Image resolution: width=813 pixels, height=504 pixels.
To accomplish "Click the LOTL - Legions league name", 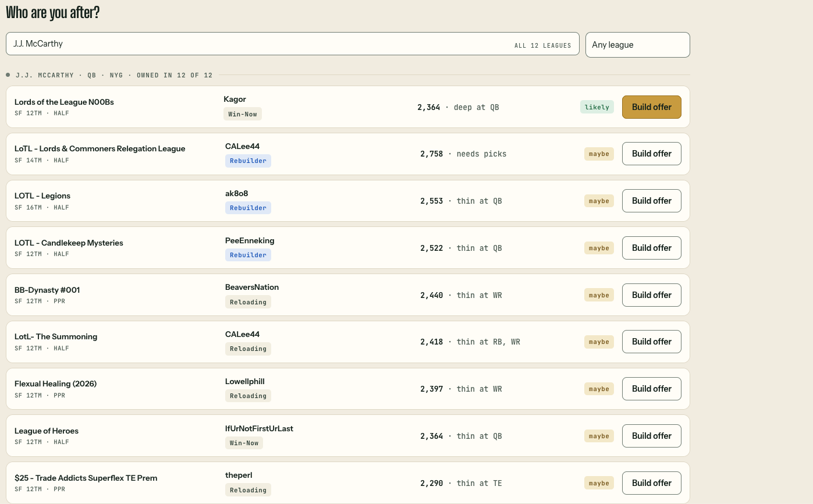I will coord(42,196).
